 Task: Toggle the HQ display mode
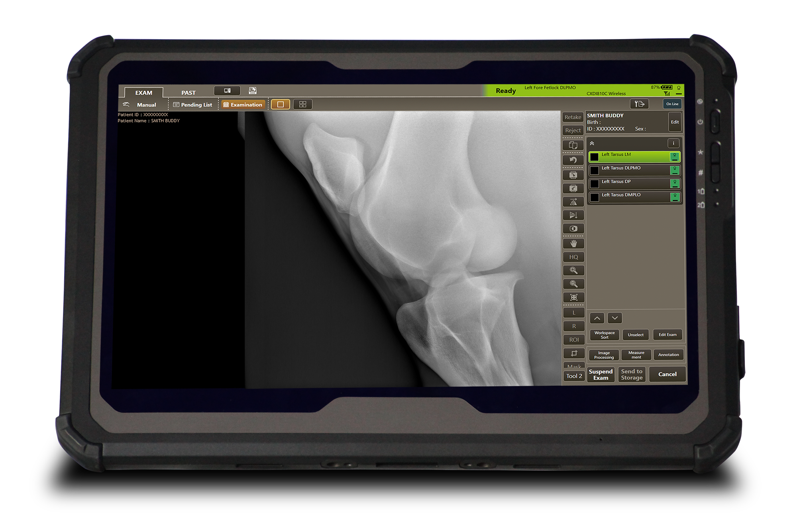573,257
